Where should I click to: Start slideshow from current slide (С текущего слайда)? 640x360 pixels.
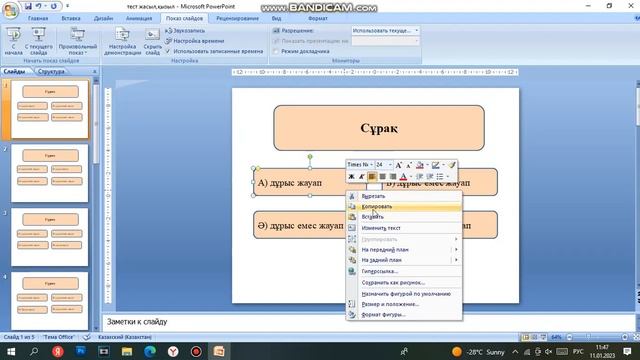pos(39,41)
